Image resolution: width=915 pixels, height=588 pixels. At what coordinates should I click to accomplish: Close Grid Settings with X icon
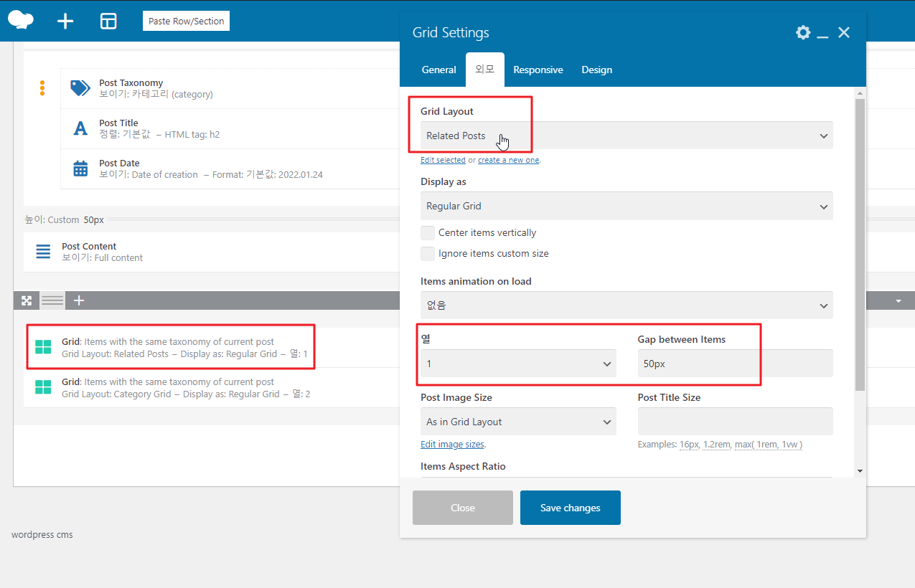click(844, 32)
